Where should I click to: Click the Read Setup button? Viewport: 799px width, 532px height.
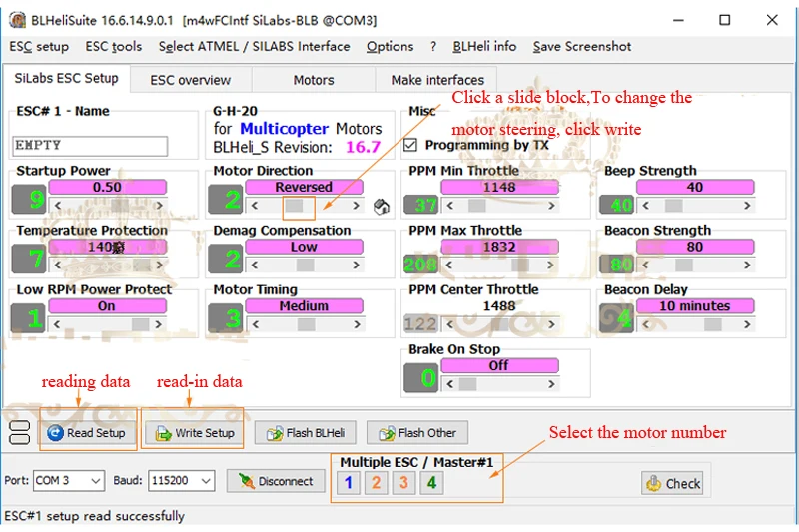click(x=89, y=433)
